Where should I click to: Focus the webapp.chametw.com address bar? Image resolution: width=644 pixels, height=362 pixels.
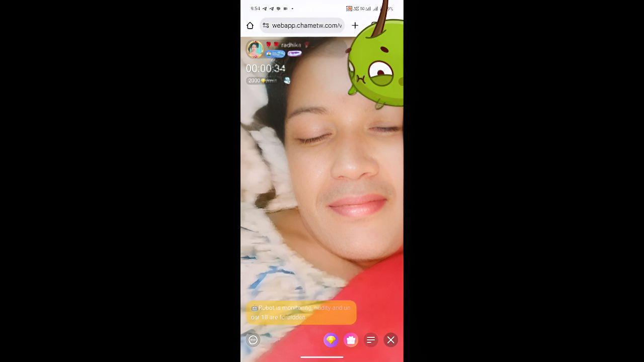(x=306, y=26)
